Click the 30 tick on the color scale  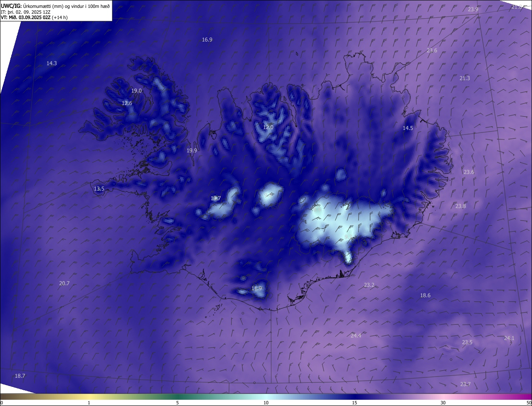tap(443, 403)
